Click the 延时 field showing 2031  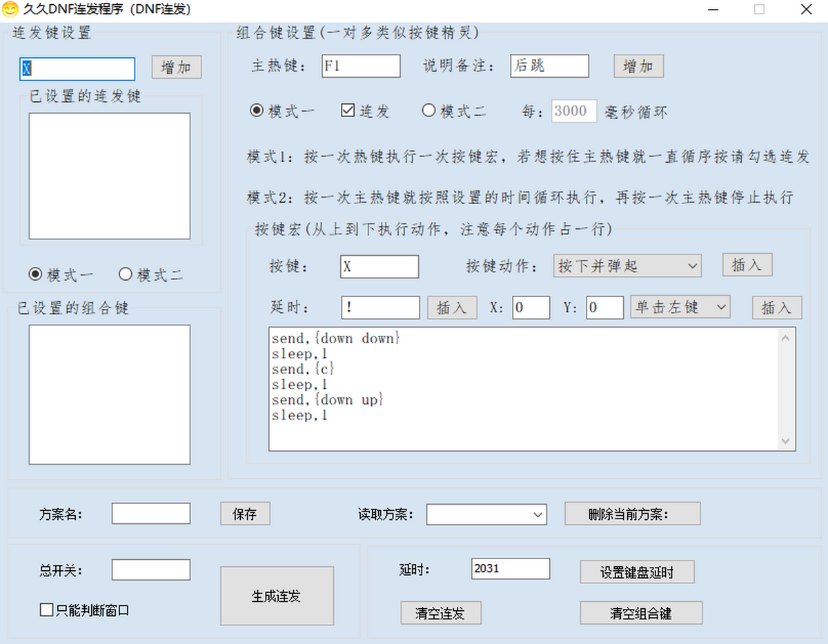[511, 569]
